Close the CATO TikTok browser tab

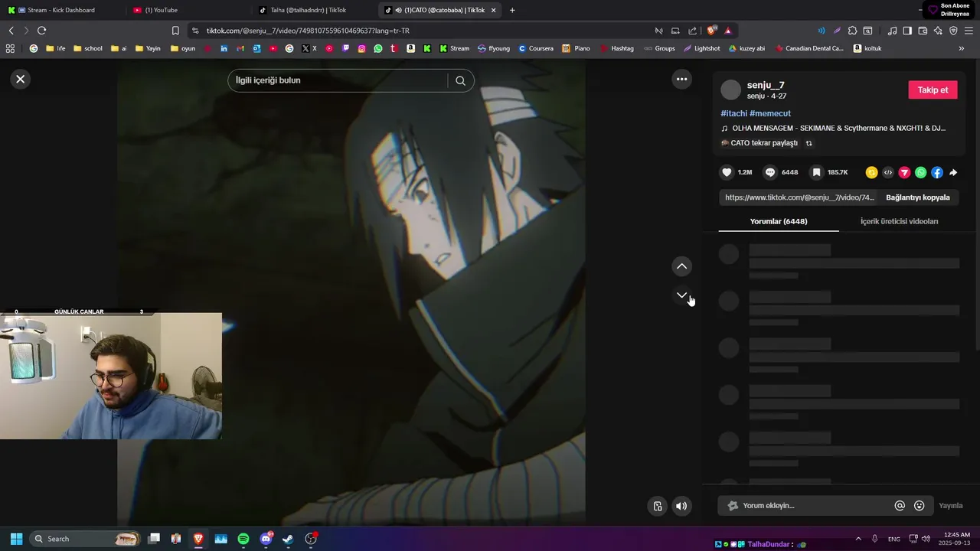[493, 10]
